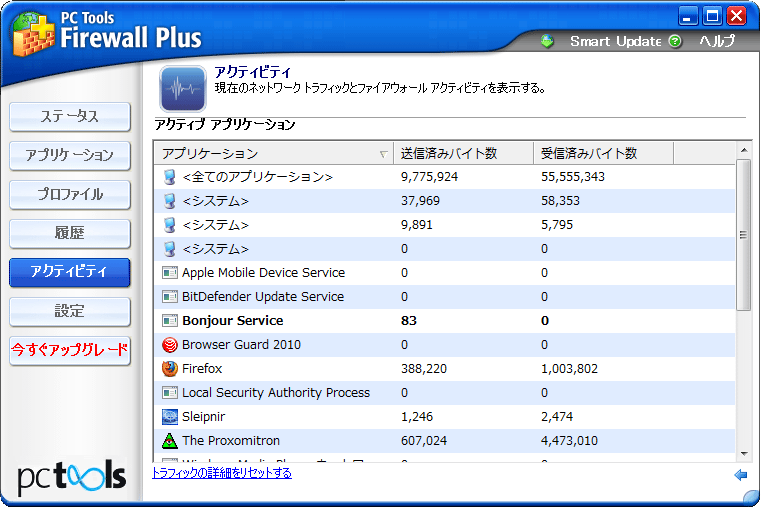This screenshot has height=508, width=761.
Task: Click the Smart Update globe icon
Action: pyautogui.click(x=547, y=42)
